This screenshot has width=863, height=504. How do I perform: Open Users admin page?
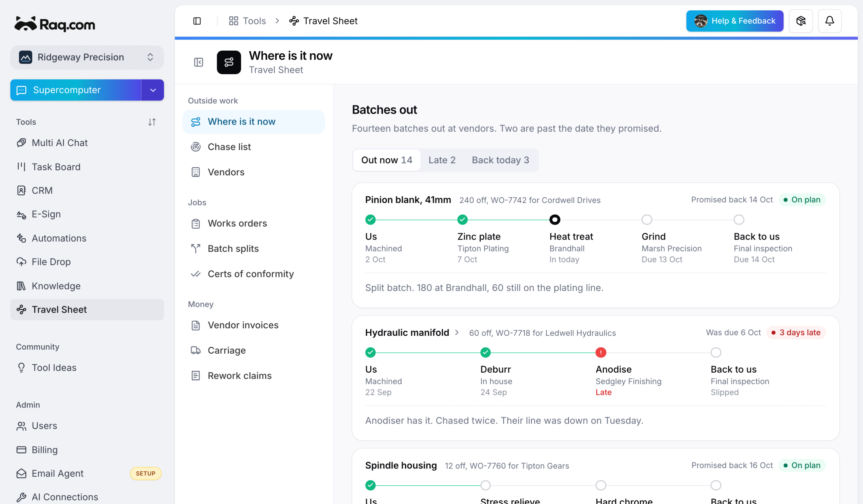87,425
